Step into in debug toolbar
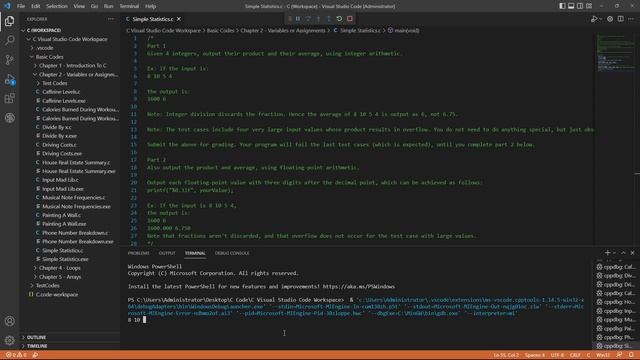 tap(318, 19)
